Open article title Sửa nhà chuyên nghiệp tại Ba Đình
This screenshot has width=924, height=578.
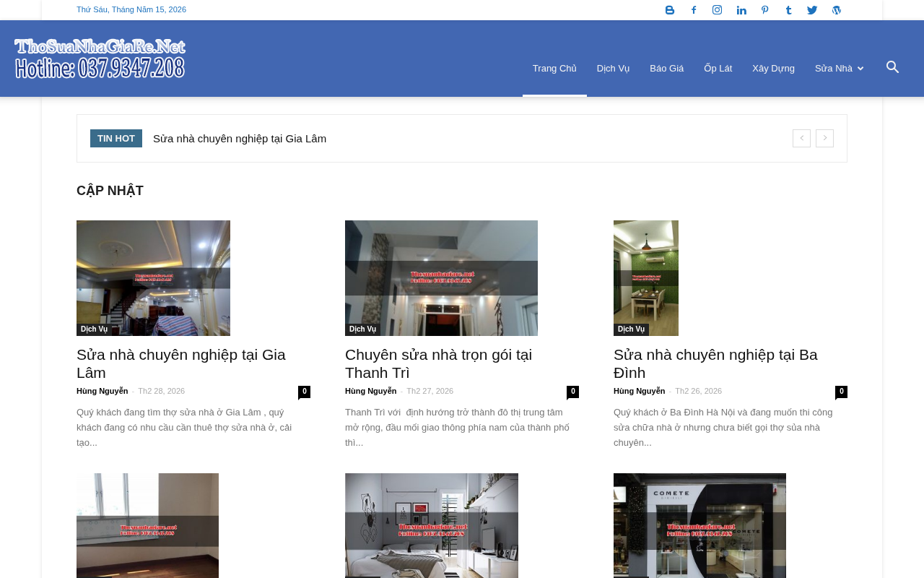point(715,363)
